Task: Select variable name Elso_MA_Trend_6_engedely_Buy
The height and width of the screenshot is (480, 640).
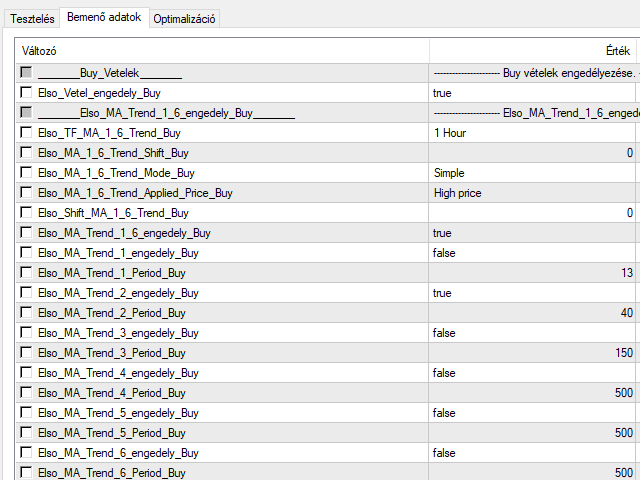Action: [x=118, y=453]
